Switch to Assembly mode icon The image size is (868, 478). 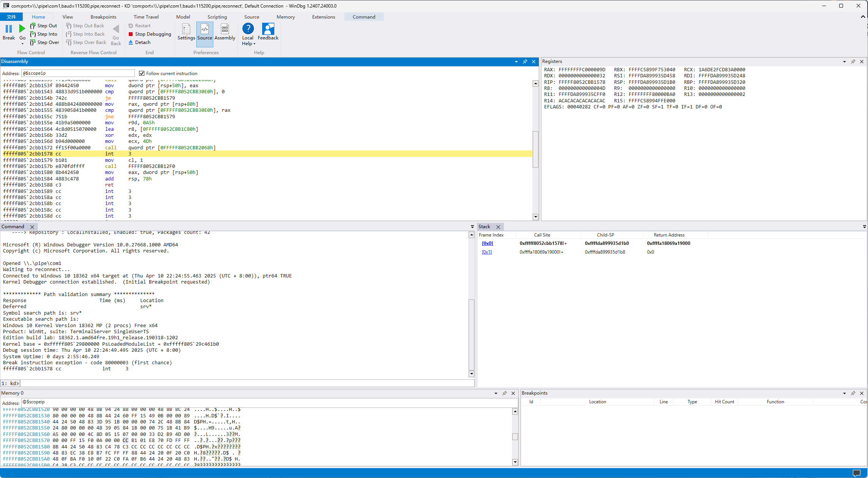tap(225, 29)
